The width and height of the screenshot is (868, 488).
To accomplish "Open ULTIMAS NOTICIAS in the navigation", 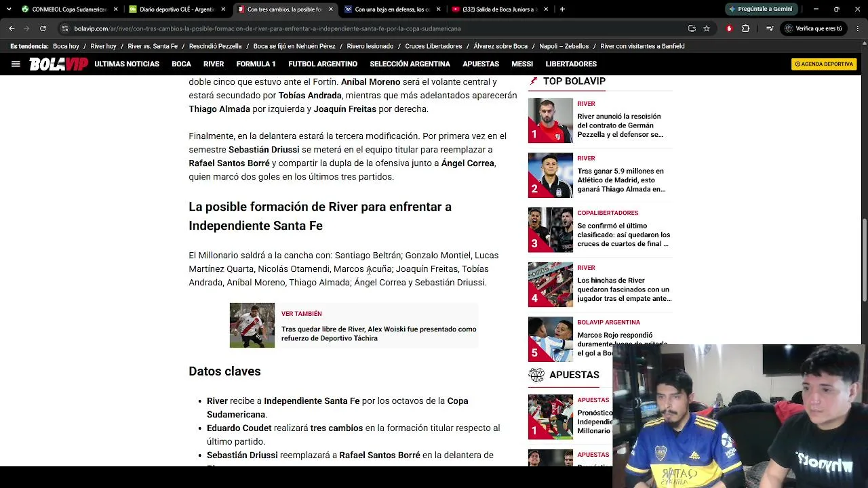I will [x=127, y=64].
